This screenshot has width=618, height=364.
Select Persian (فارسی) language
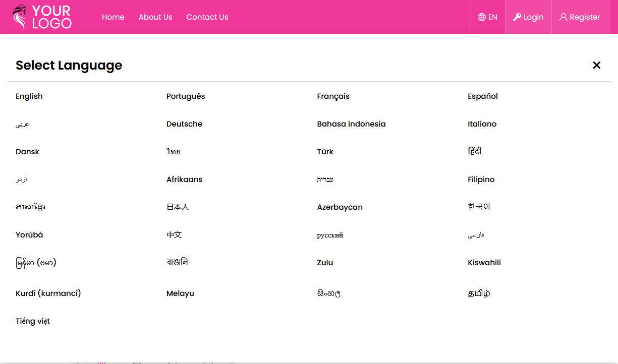[476, 235]
